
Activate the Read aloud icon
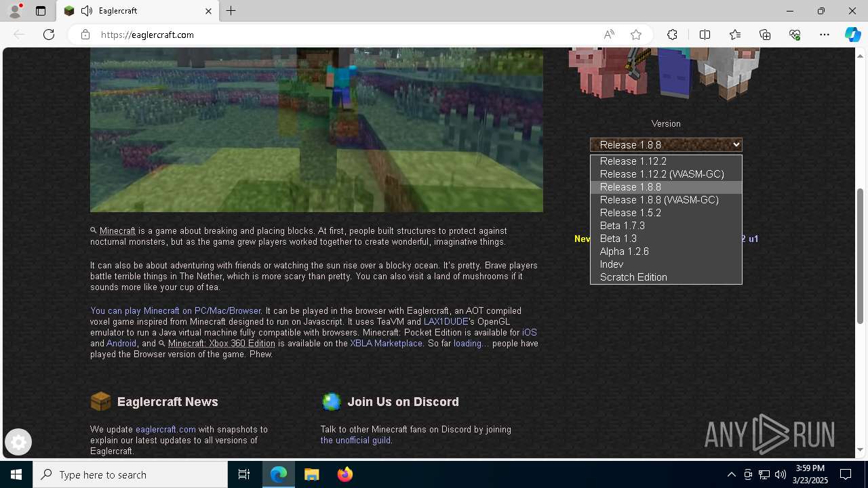click(x=609, y=35)
